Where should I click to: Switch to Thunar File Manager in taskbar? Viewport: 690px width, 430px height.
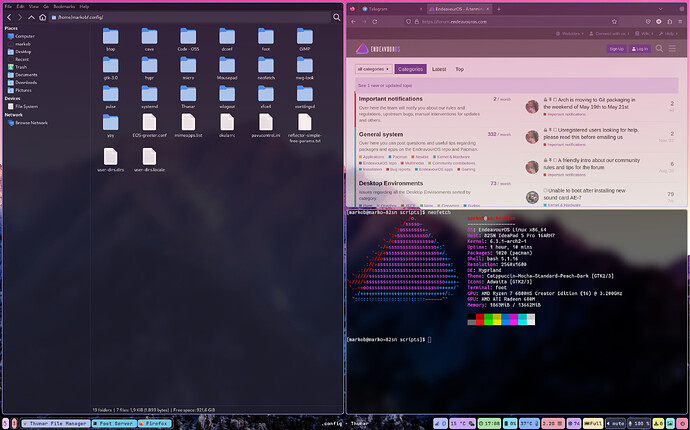55,423
